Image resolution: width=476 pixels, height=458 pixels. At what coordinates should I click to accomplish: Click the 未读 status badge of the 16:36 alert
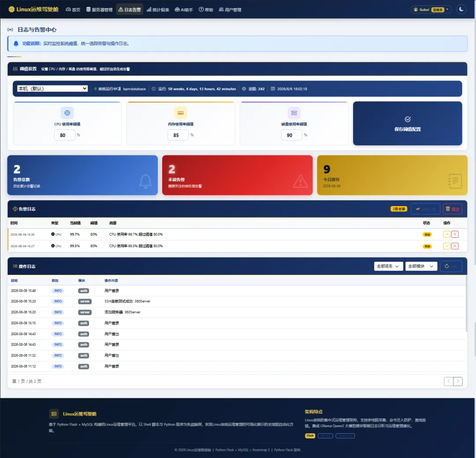click(x=427, y=234)
